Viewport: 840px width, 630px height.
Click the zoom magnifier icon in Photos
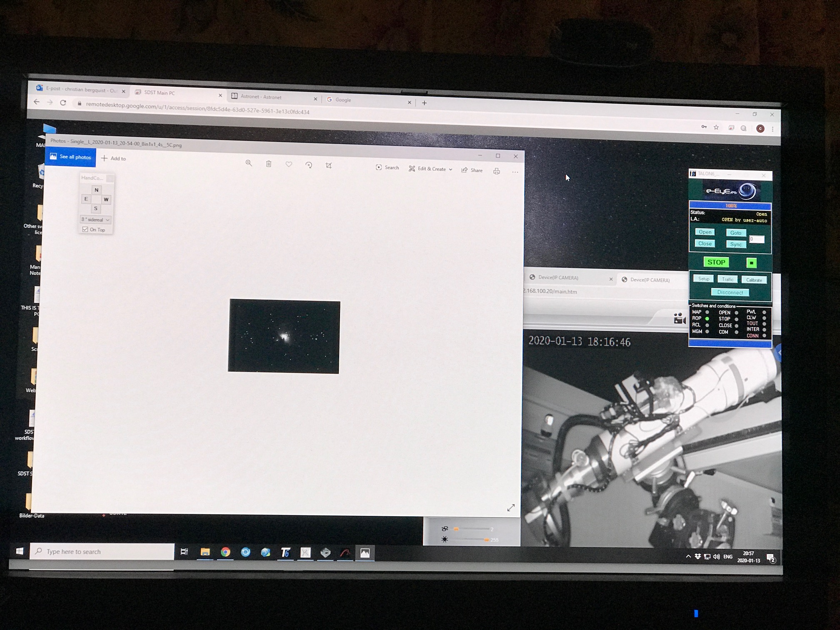[249, 163]
